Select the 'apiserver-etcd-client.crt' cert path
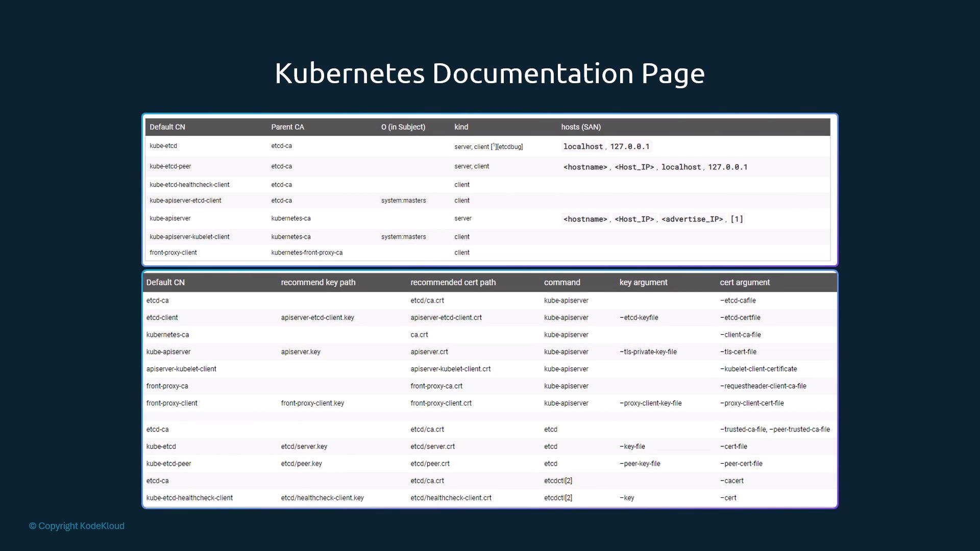This screenshot has height=551, width=980. 446,317
